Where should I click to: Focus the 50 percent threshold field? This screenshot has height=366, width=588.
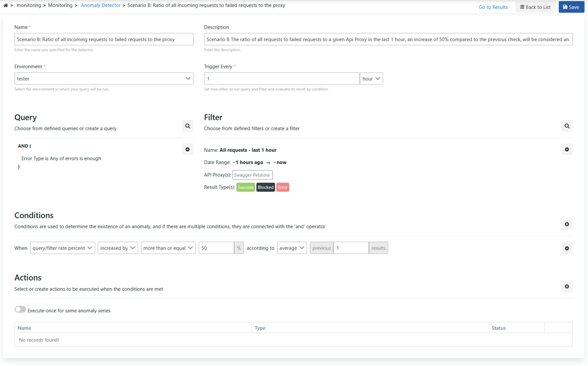pos(216,248)
